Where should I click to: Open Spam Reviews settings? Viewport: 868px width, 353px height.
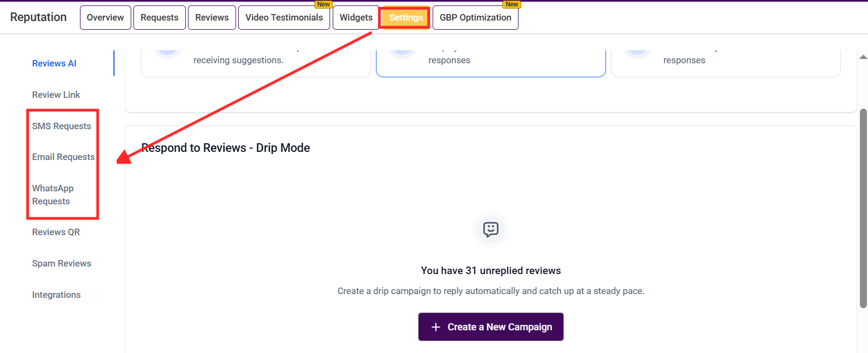62,263
